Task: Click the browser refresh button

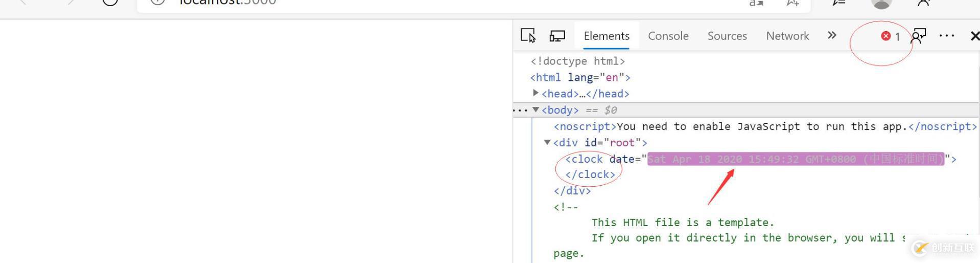Action: 110,2
